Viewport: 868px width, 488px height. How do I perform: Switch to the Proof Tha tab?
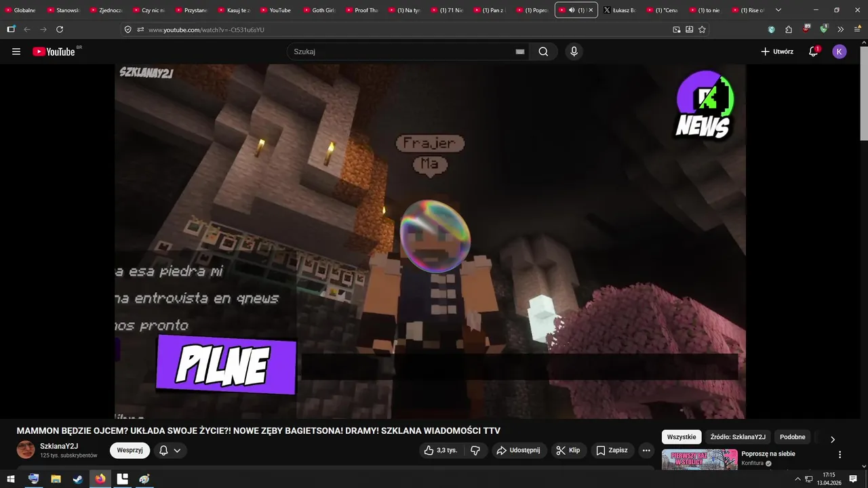point(361,10)
